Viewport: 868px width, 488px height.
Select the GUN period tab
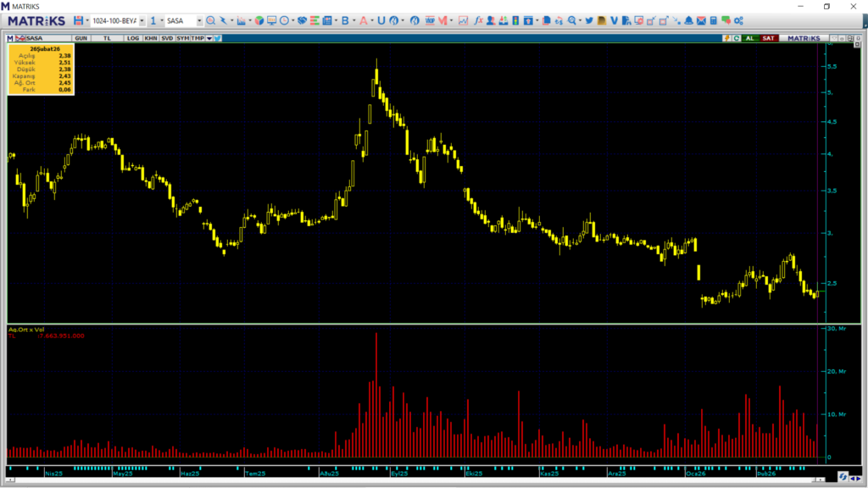tap(81, 38)
